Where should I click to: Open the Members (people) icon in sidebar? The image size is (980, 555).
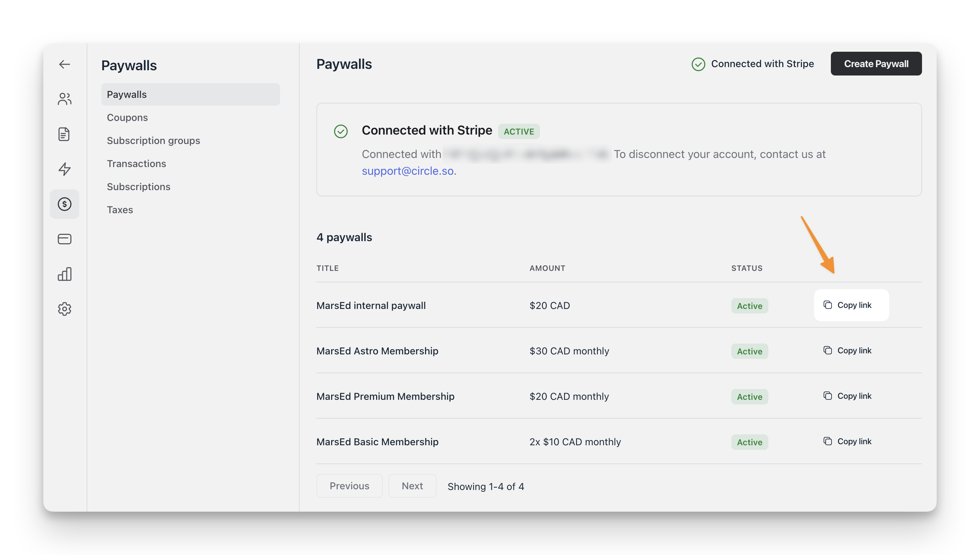pos(64,99)
